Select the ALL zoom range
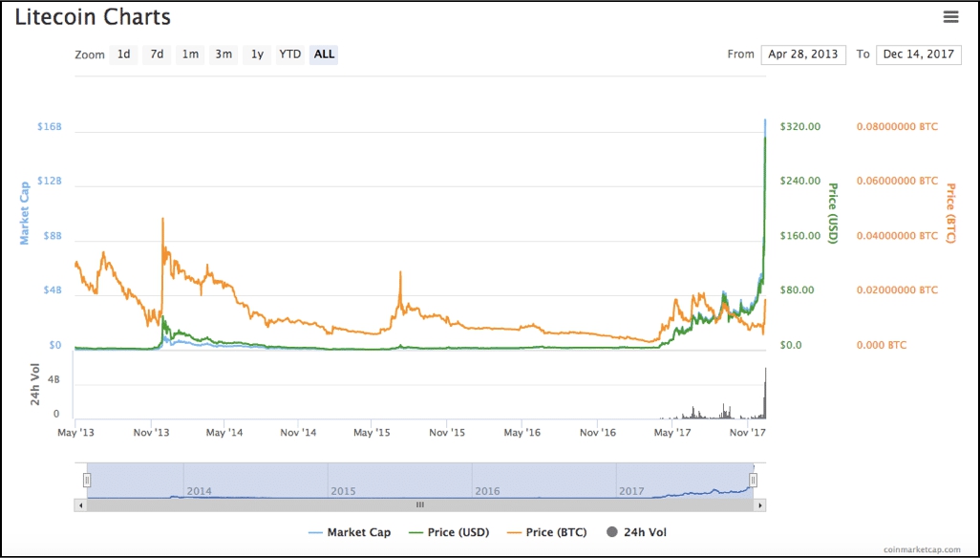This screenshot has height=558, width=980. [x=325, y=54]
